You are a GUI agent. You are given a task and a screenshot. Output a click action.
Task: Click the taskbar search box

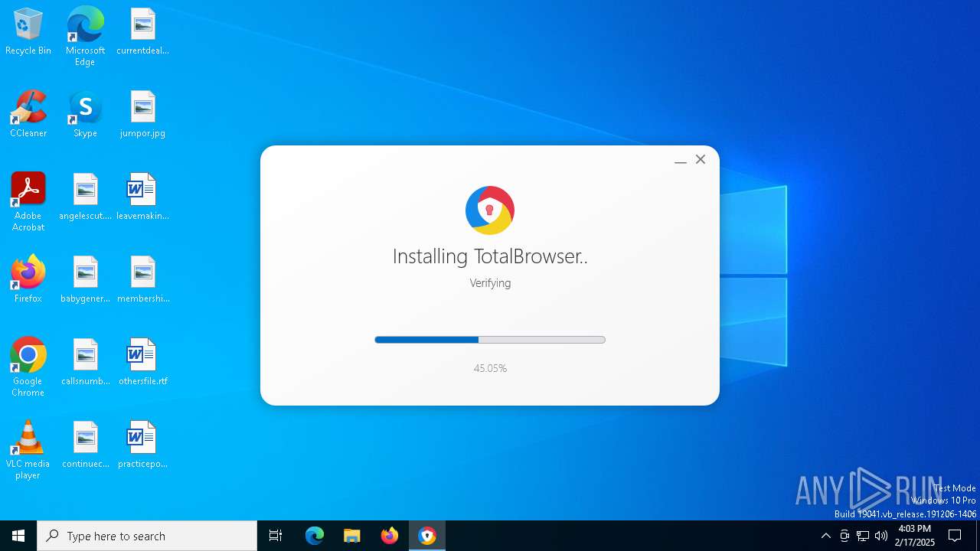pos(147,536)
